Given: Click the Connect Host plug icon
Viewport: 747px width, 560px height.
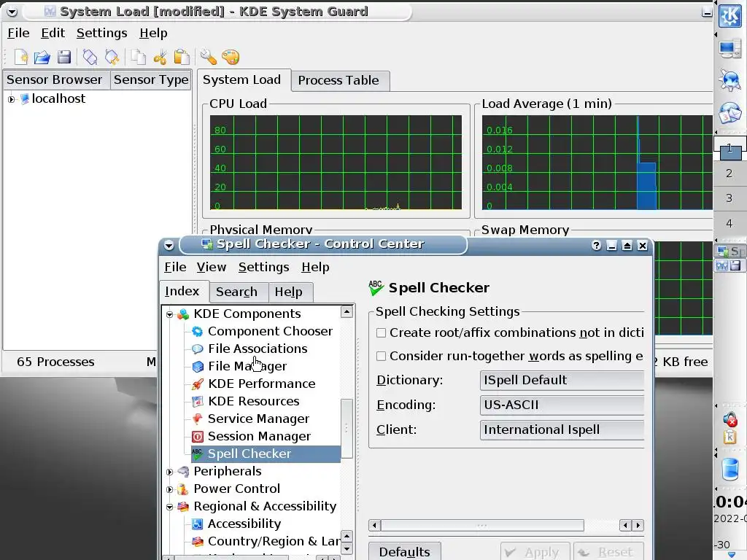Looking at the screenshot, I should coord(90,57).
